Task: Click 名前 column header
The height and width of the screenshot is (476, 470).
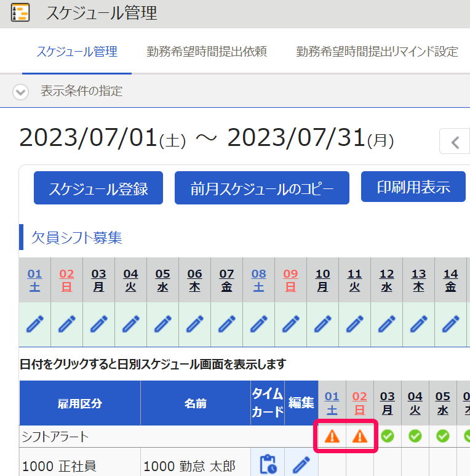Action: click(196, 403)
